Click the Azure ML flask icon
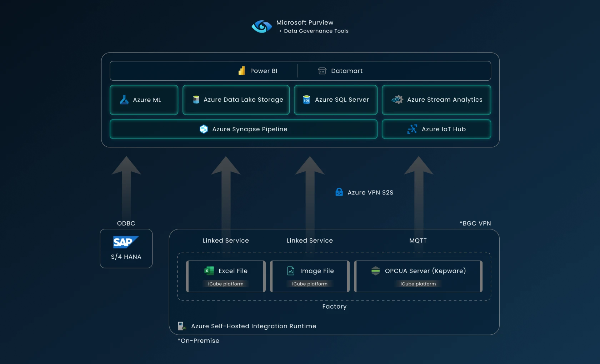 [124, 100]
